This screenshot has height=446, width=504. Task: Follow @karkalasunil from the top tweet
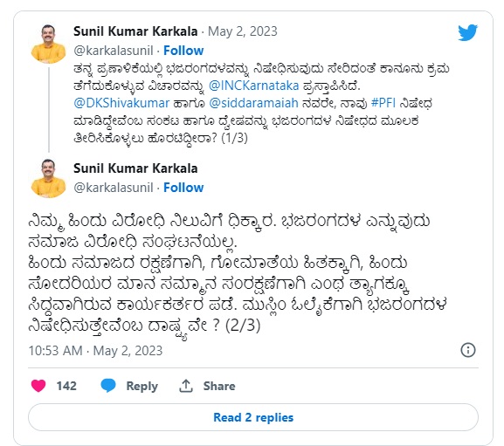pyautogui.click(x=183, y=51)
